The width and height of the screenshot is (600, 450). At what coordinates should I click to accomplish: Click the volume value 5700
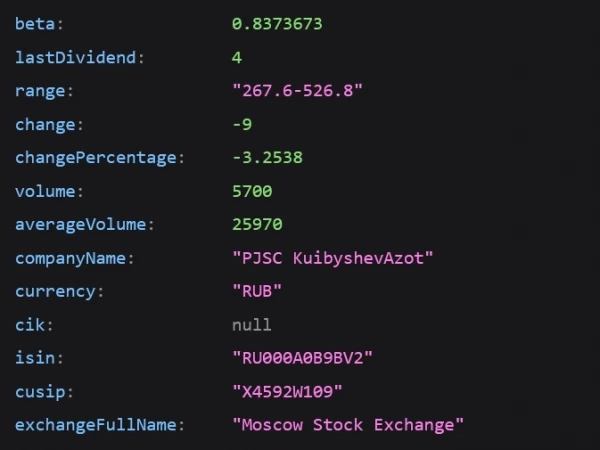click(x=252, y=191)
